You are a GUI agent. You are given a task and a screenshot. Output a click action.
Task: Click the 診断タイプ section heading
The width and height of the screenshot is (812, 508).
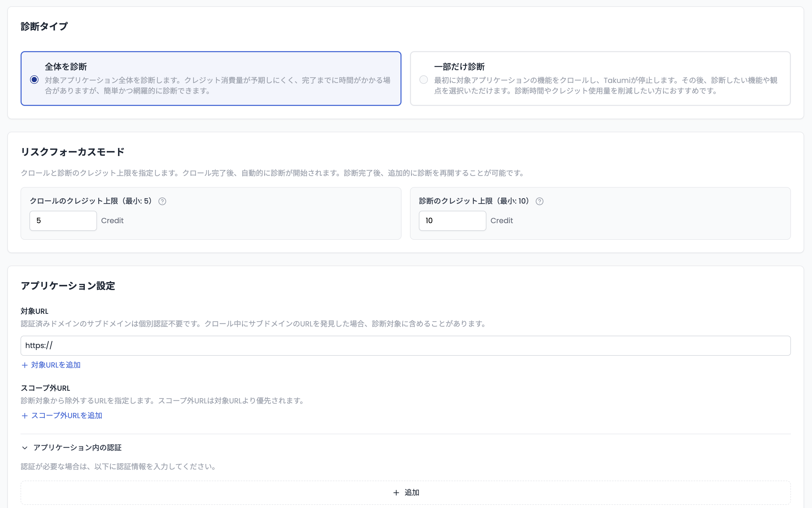click(x=44, y=26)
